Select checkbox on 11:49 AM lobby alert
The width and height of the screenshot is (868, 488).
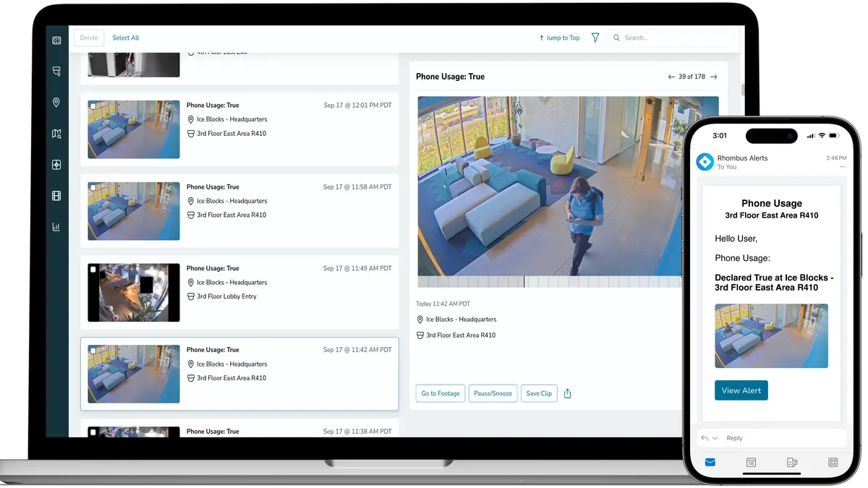pos(93,269)
